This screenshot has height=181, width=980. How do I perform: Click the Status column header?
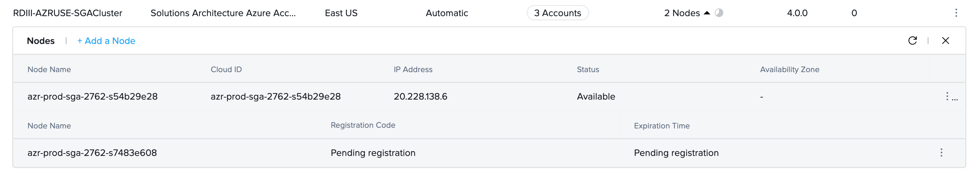(588, 69)
